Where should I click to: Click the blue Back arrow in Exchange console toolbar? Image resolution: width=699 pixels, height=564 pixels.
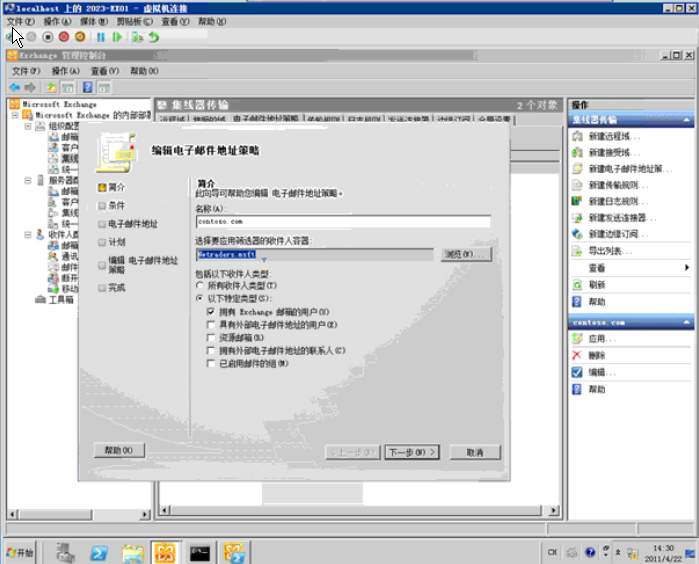pos(15,87)
